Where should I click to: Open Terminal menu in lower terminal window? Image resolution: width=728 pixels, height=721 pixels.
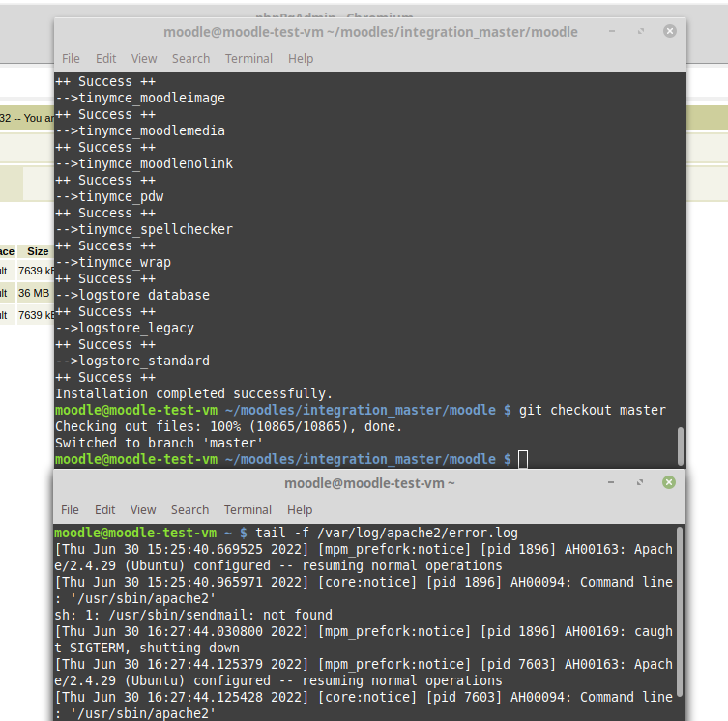pyautogui.click(x=248, y=509)
